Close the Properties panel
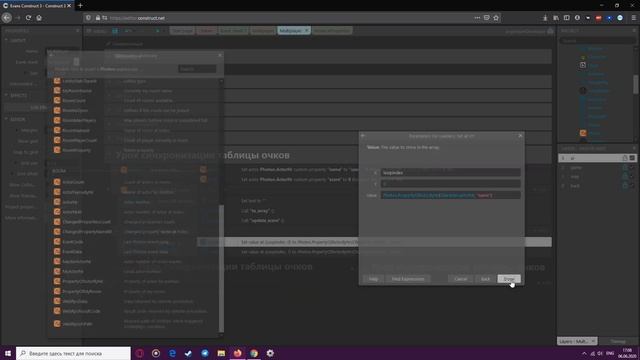This screenshot has width=640, height=360. (78, 31)
